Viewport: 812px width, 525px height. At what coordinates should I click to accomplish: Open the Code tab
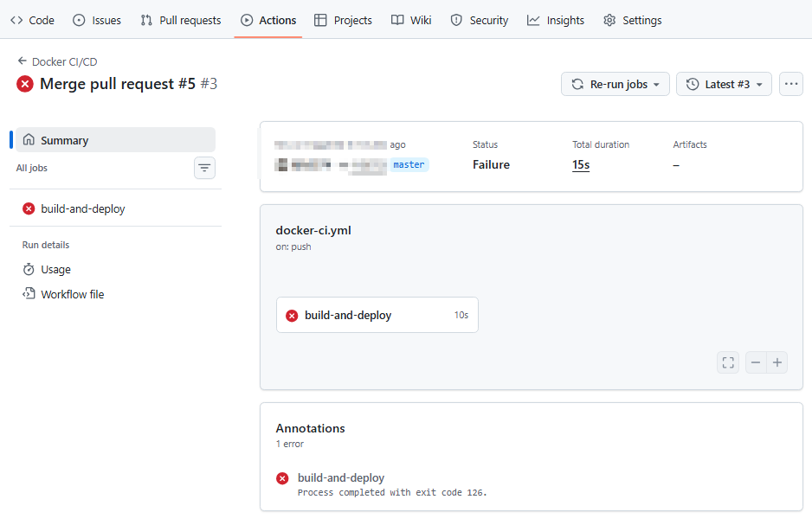[32, 20]
